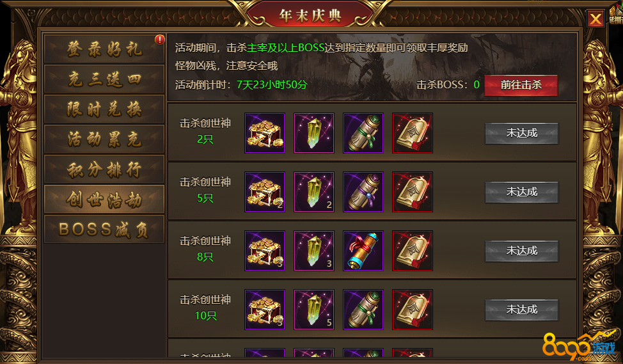Select the red-ribbon scroll in 8只 row
The height and width of the screenshot is (364, 623).
tap(363, 251)
